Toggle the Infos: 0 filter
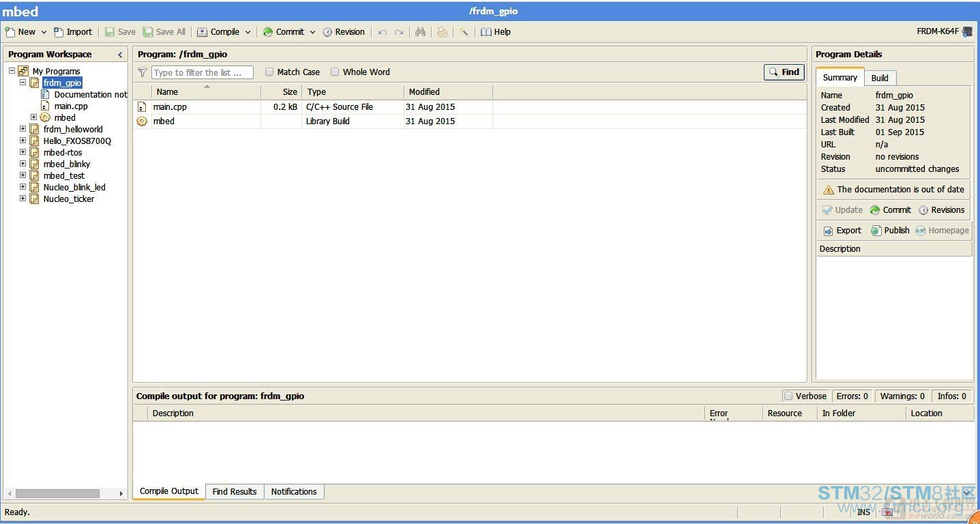 tap(951, 396)
